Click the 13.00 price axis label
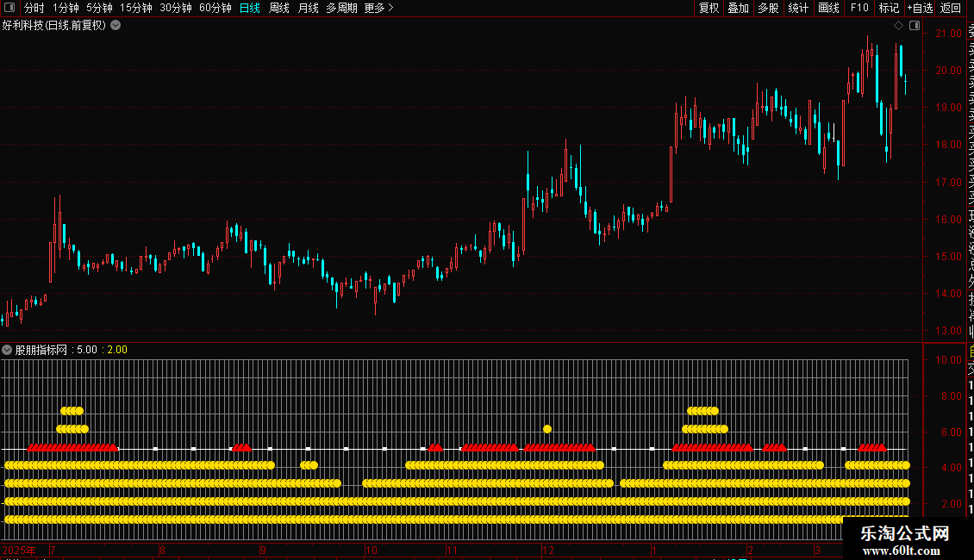974x560 pixels. point(948,331)
